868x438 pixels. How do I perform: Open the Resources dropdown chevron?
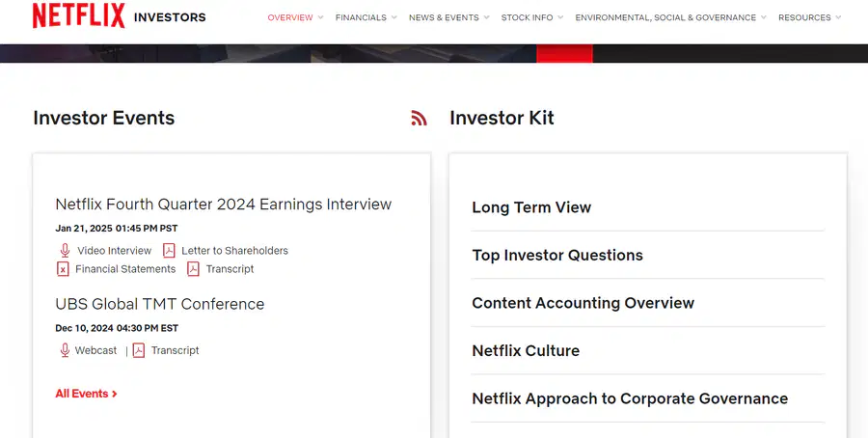(x=838, y=17)
